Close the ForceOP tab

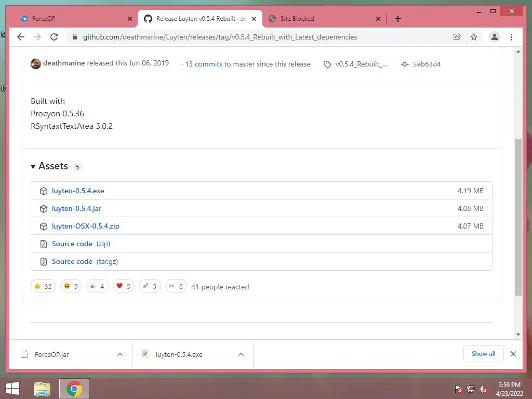(129, 19)
